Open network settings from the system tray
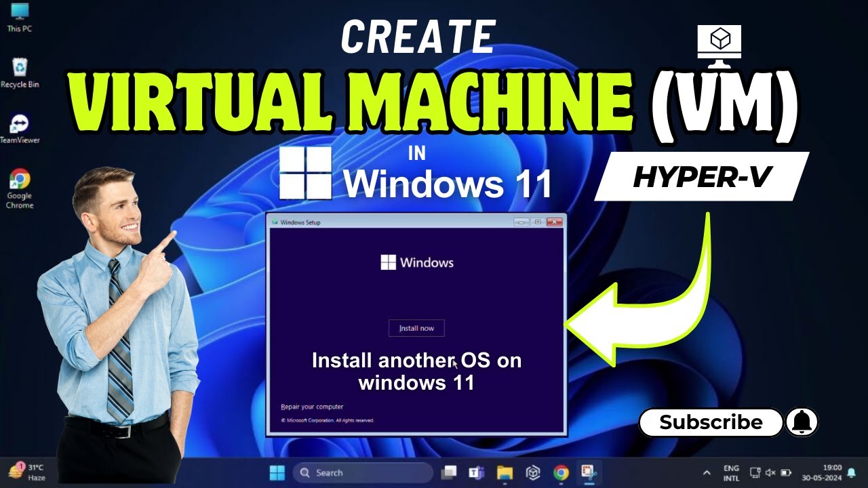 [755, 472]
